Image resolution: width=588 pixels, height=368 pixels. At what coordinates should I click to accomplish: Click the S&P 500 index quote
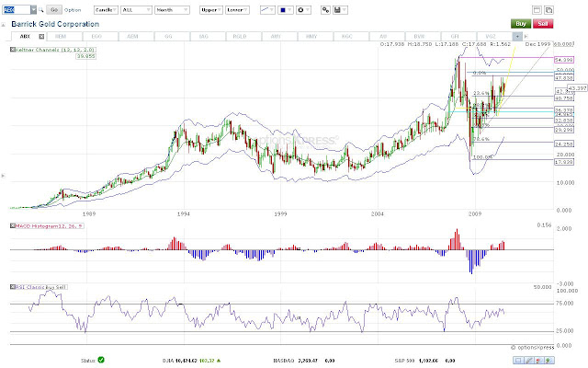tap(424, 361)
